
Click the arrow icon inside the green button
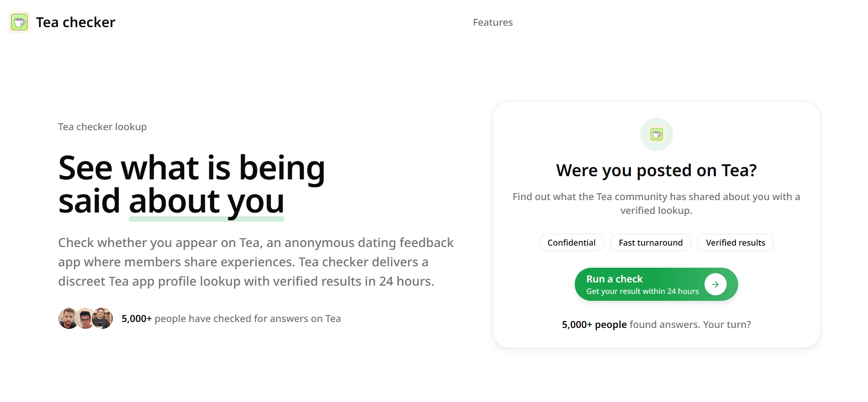point(715,284)
